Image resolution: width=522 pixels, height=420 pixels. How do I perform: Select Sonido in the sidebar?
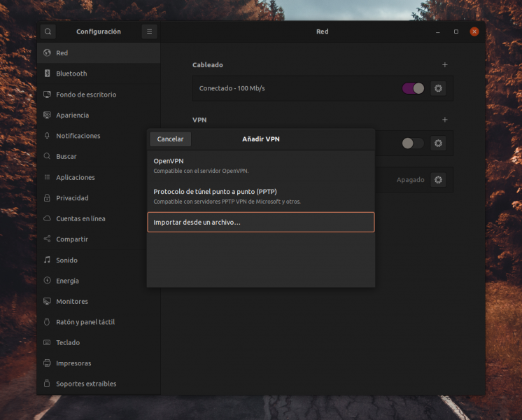click(x=66, y=260)
